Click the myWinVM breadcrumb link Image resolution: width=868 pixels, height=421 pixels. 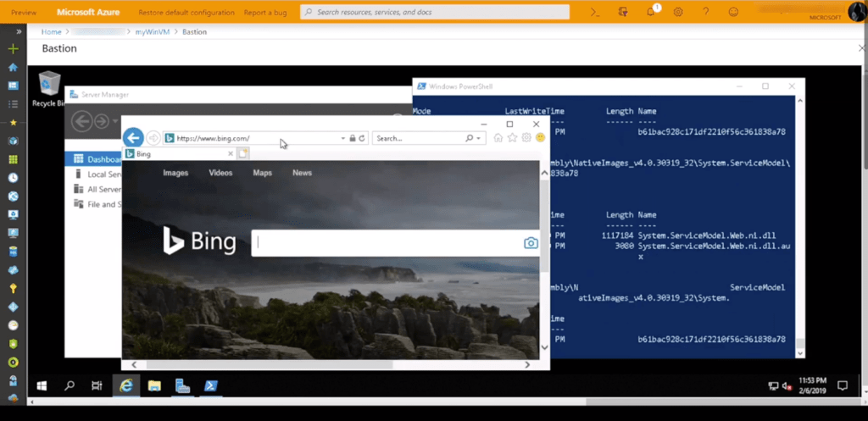coord(153,32)
